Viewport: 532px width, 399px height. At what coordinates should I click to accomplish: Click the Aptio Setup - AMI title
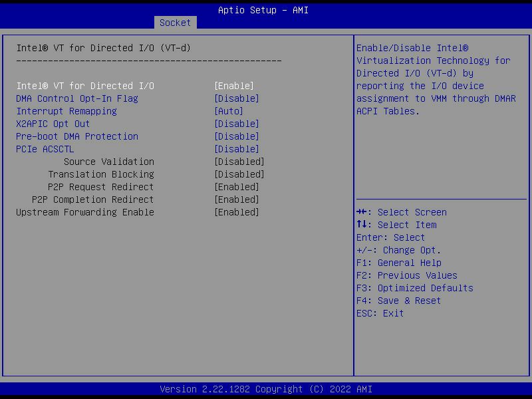point(263,10)
